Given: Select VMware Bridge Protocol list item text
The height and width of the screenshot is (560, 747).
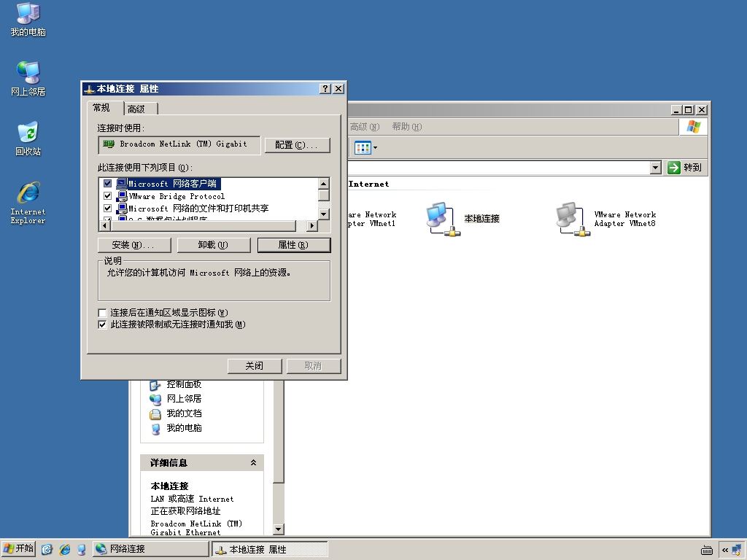Looking at the screenshot, I should point(177,195).
